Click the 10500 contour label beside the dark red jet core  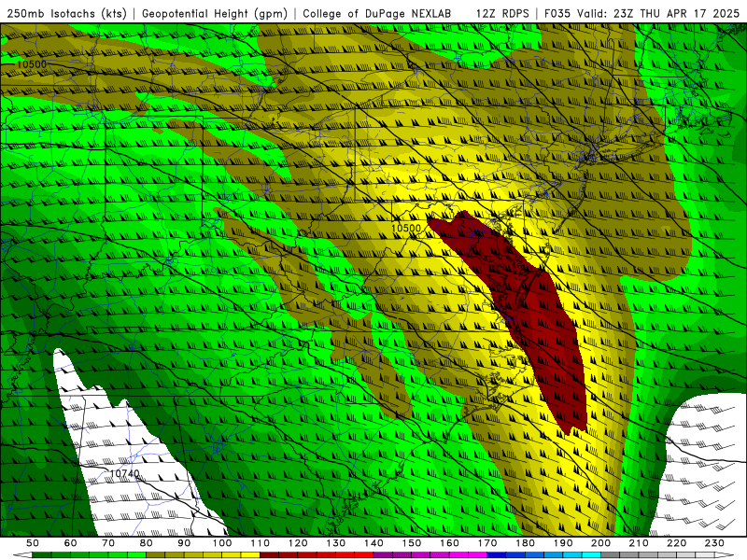click(x=406, y=228)
